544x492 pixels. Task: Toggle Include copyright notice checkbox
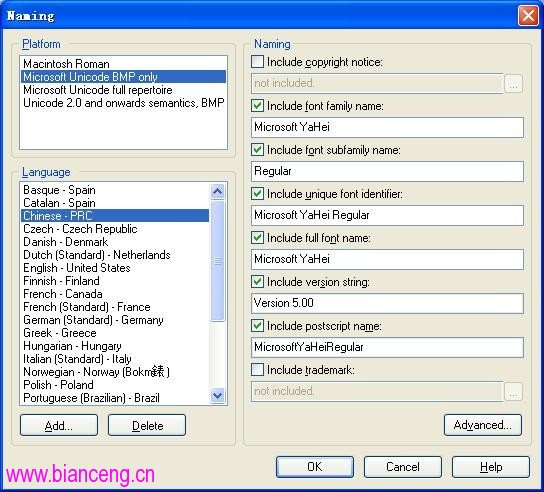(x=257, y=62)
